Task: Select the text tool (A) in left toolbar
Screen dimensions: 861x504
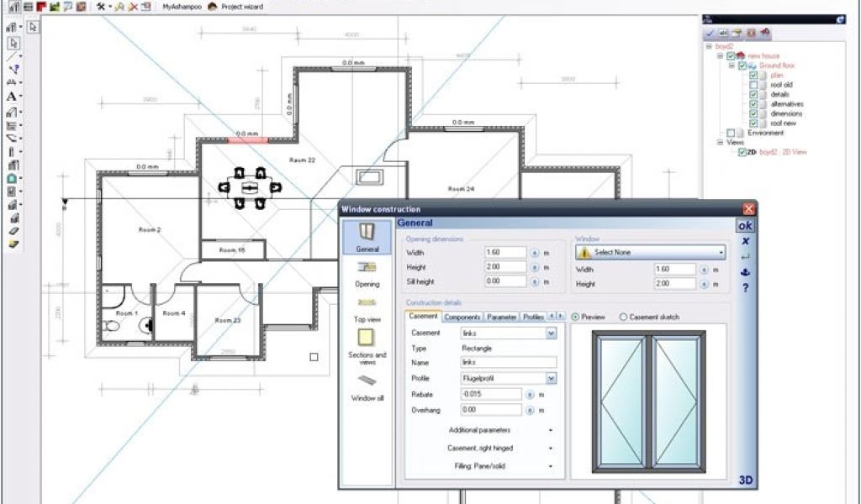Action: (x=12, y=97)
